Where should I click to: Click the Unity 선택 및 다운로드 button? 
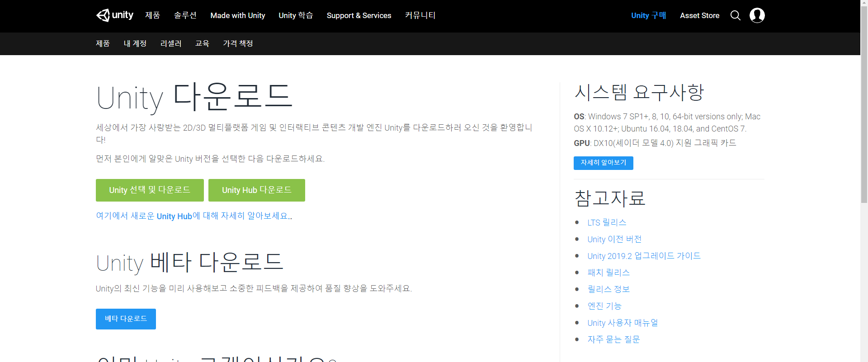coord(150,190)
